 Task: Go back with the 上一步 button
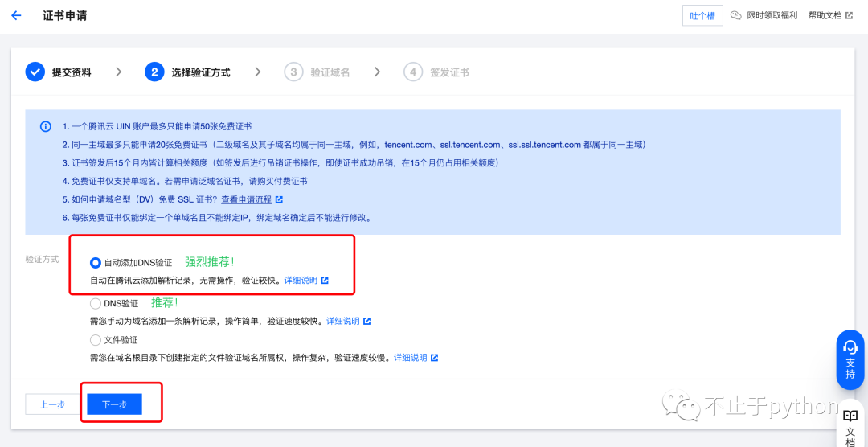click(x=52, y=404)
